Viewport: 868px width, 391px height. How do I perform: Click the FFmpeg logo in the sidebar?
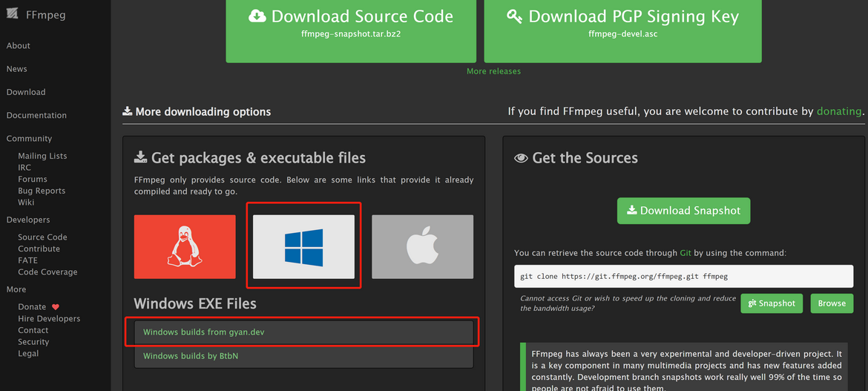pyautogui.click(x=13, y=15)
